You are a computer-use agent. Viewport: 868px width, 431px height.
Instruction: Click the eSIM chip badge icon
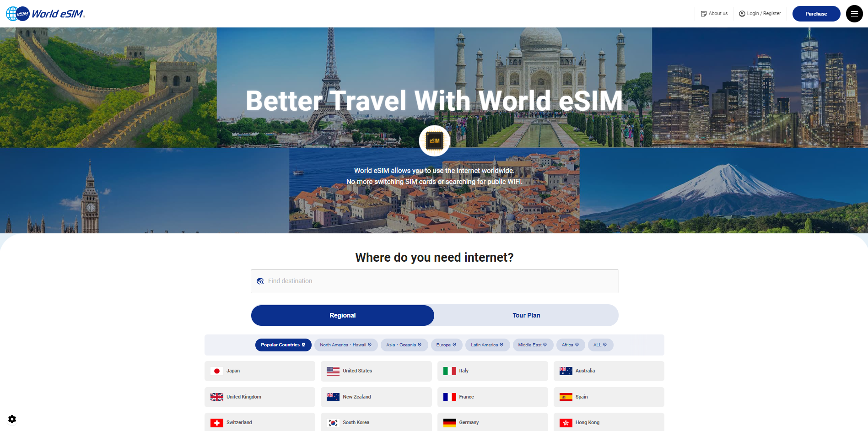[435, 141]
